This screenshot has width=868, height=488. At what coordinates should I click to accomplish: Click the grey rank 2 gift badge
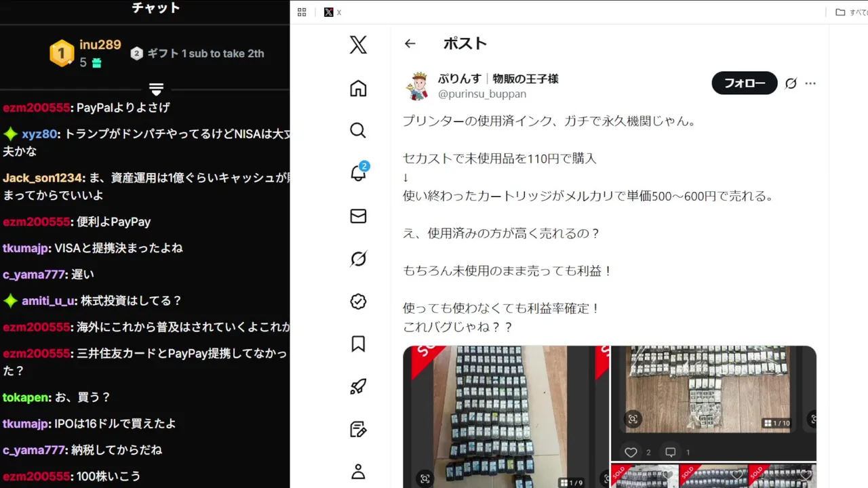click(136, 54)
